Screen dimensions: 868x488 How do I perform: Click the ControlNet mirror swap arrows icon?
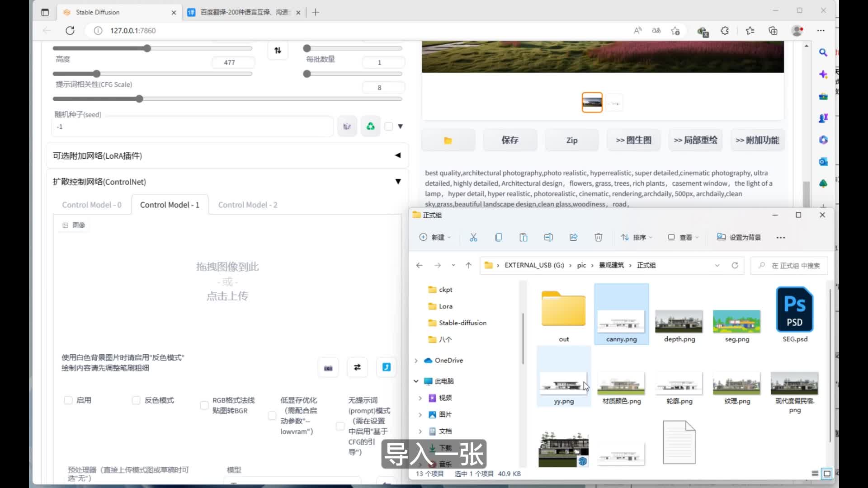pos(357,367)
